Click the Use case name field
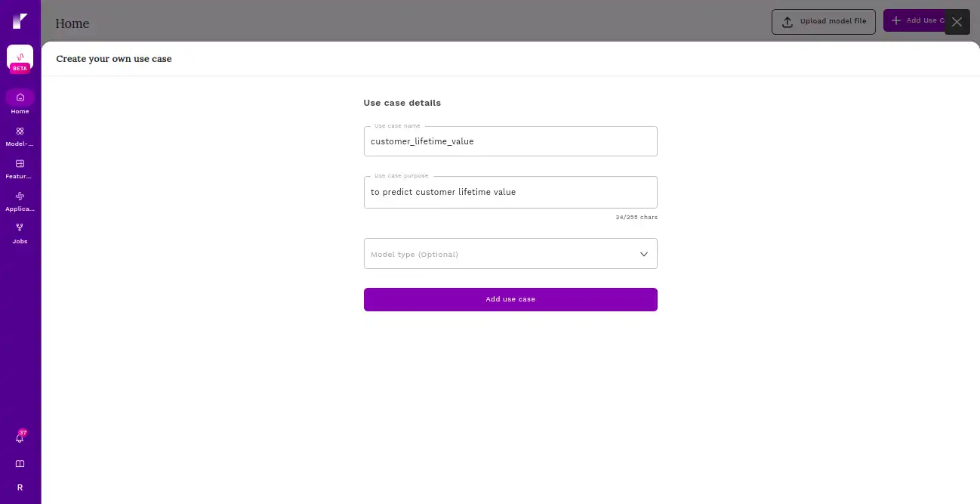The height and width of the screenshot is (504, 980). click(510, 141)
